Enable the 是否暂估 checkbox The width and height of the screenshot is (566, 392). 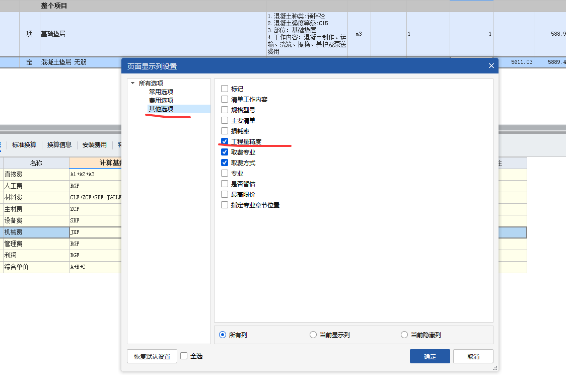pyautogui.click(x=225, y=184)
